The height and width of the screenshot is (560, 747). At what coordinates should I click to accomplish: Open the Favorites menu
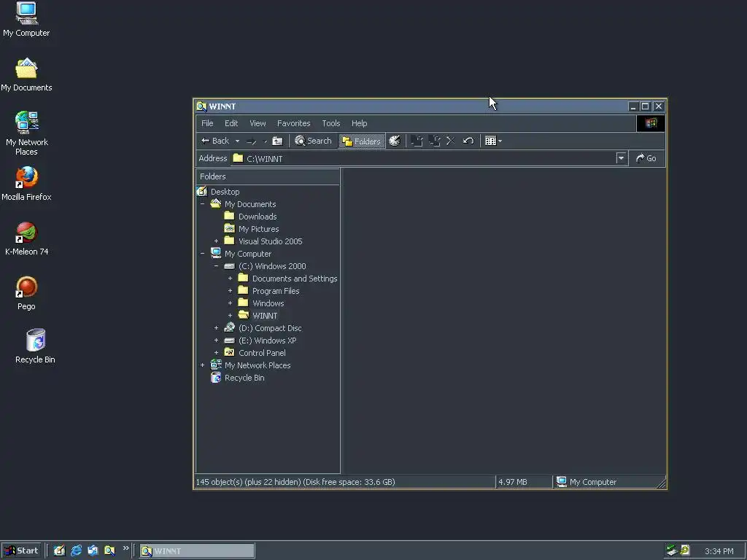(x=293, y=123)
